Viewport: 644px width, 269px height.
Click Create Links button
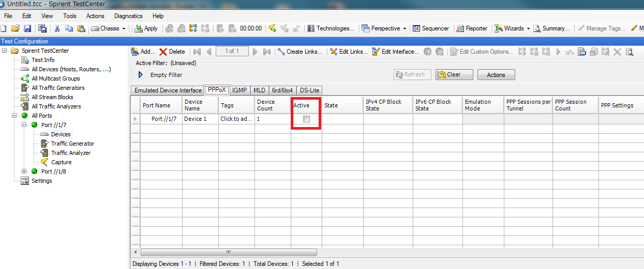[x=299, y=52]
